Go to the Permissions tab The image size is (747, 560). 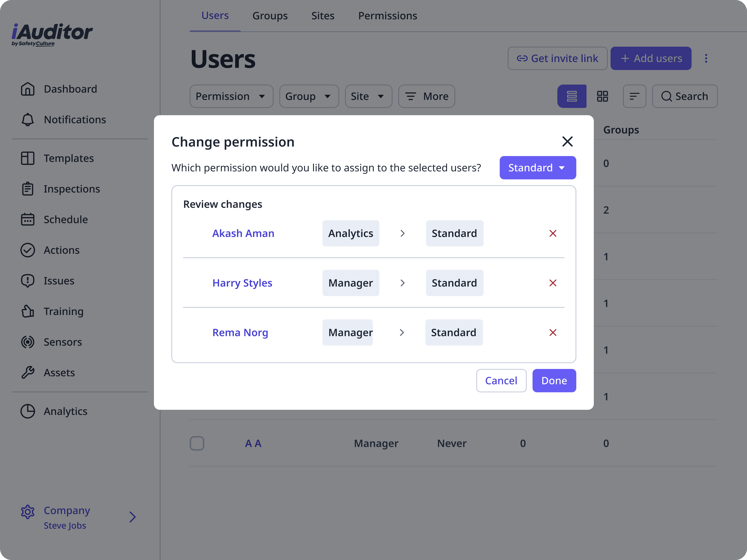click(x=387, y=16)
